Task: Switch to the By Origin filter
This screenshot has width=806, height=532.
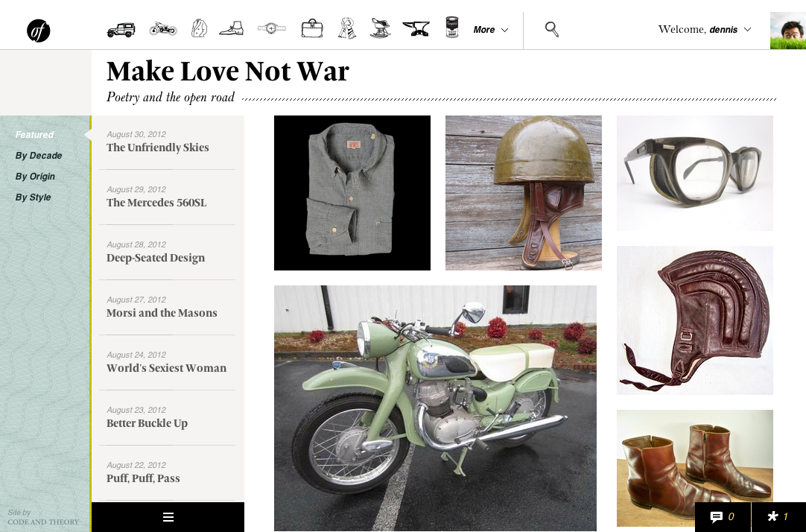Action: click(35, 177)
